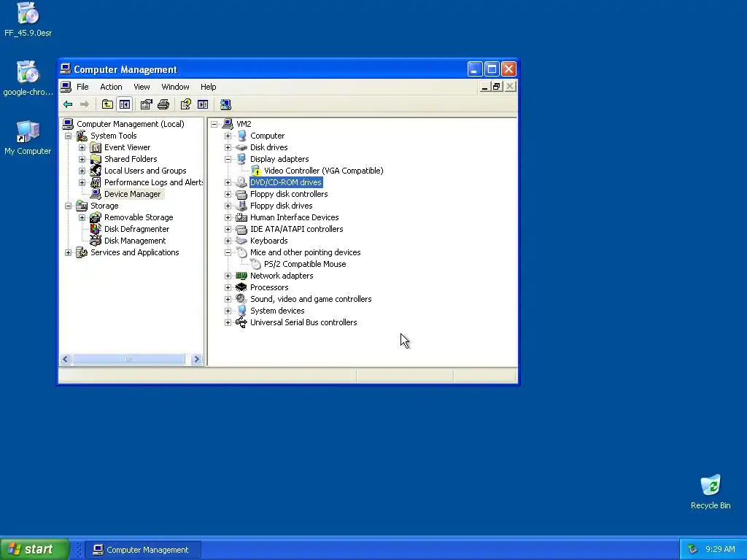
Task: Minimize the inner MMC child window
Action: (484, 87)
